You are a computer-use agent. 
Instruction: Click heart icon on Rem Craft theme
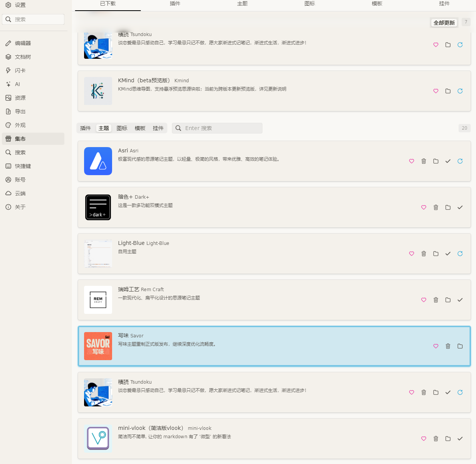pyautogui.click(x=424, y=300)
